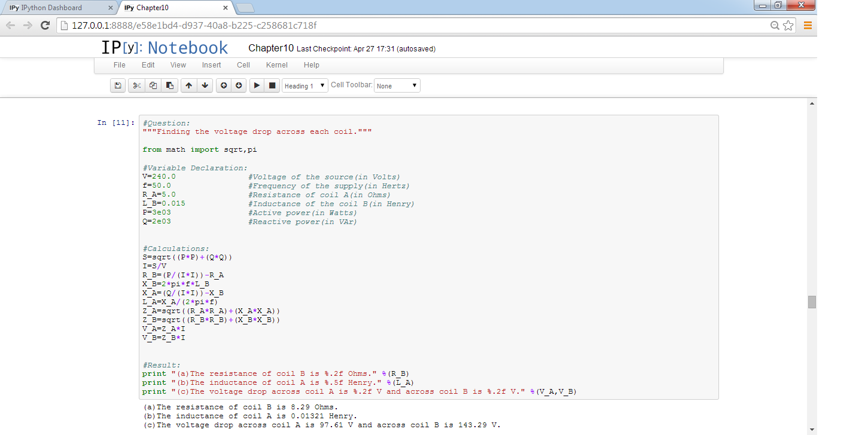Run the current cell with the play button
Screen dimensions: 868x435
[257, 85]
